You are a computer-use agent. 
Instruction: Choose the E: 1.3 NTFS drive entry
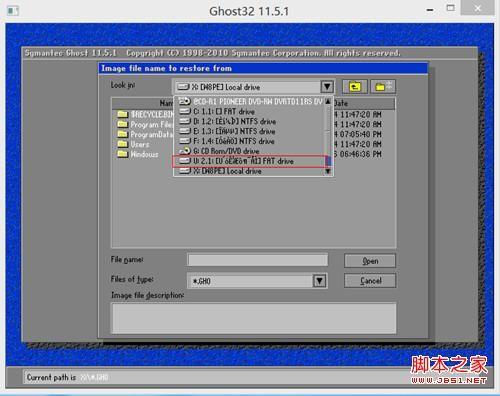[x=249, y=131]
